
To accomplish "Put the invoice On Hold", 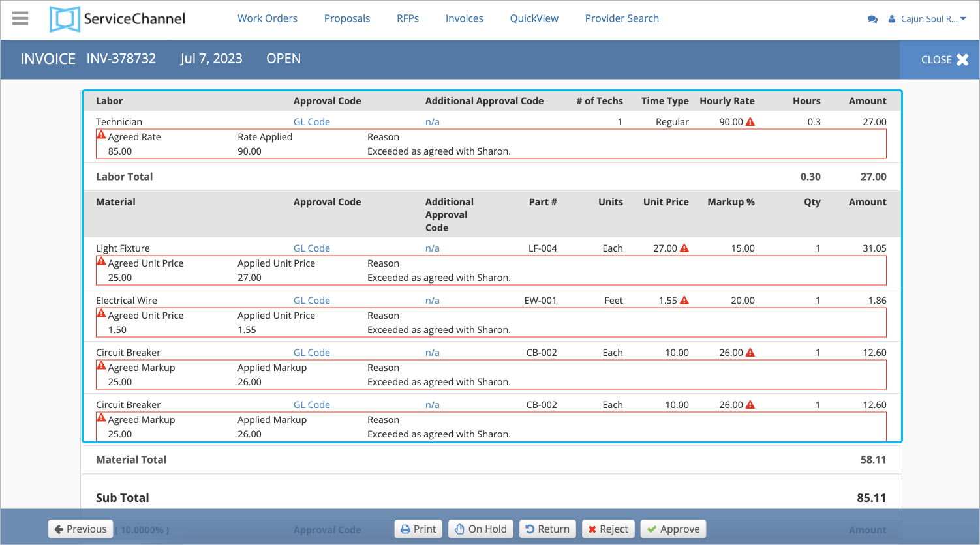I will [x=480, y=529].
